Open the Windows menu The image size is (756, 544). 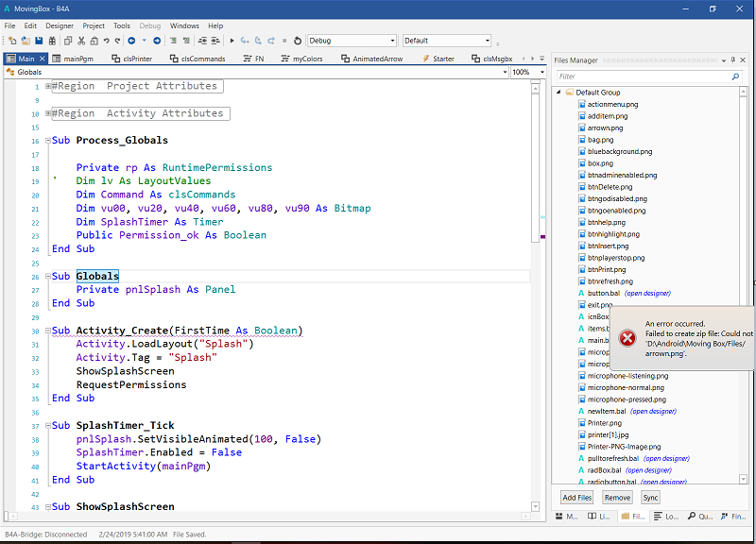(184, 26)
